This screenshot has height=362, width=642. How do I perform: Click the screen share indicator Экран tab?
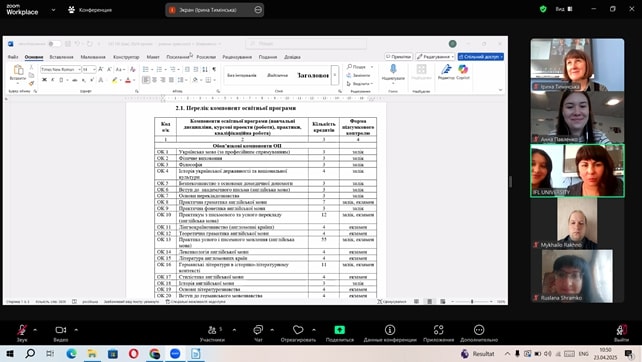tap(215, 10)
